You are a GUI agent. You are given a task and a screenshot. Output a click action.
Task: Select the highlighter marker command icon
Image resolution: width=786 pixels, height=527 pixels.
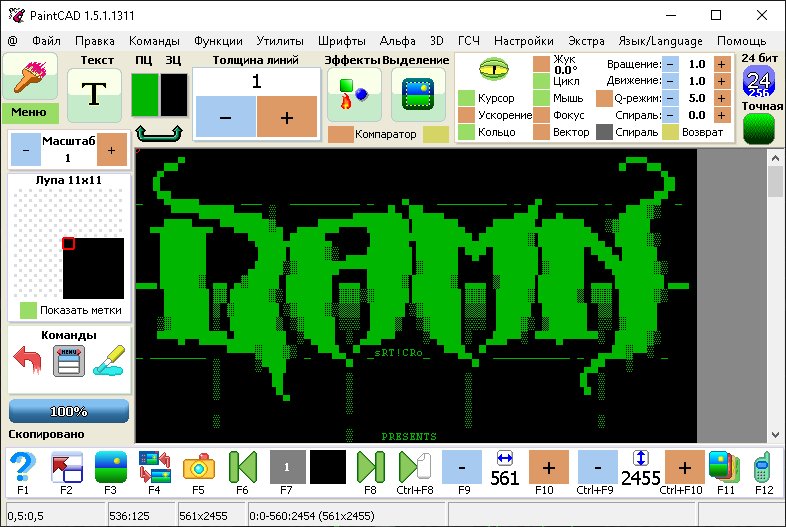[108, 360]
